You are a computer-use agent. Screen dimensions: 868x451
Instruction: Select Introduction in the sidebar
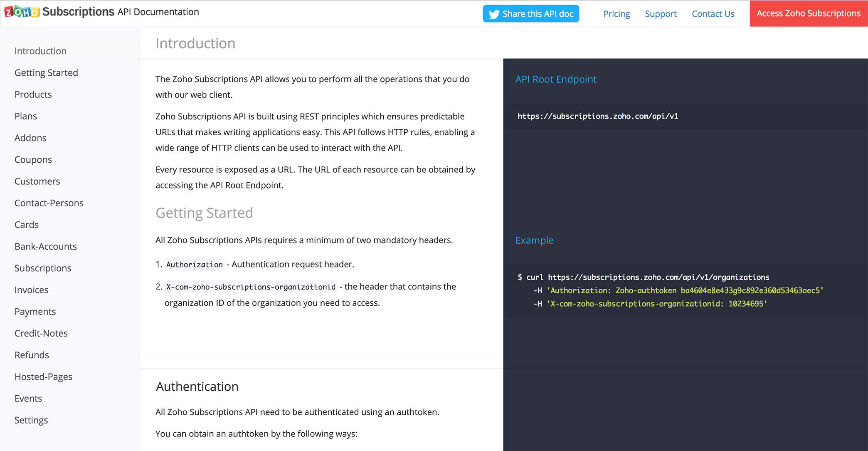pos(40,51)
